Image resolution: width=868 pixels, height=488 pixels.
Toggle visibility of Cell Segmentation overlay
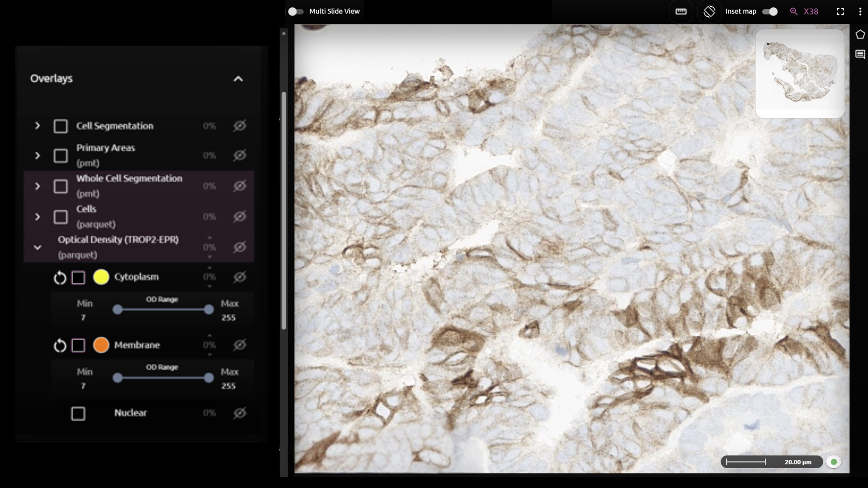coord(240,126)
